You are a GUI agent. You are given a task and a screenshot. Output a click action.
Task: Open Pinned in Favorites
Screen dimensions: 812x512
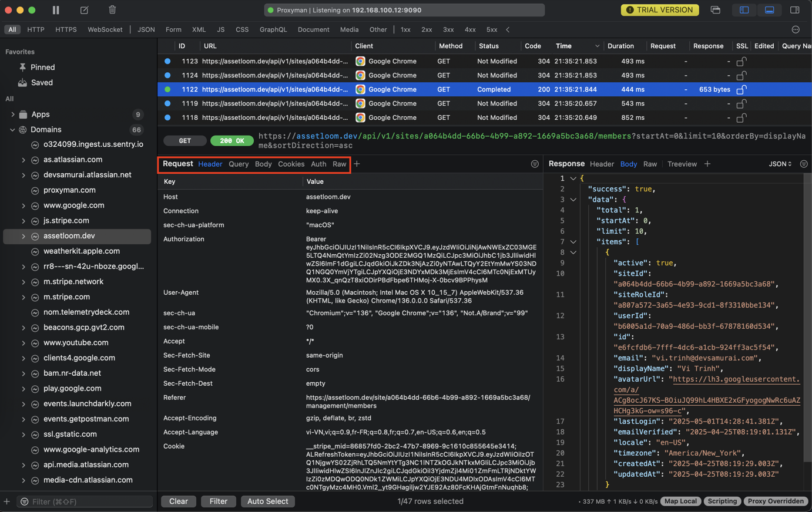pyautogui.click(x=42, y=68)
